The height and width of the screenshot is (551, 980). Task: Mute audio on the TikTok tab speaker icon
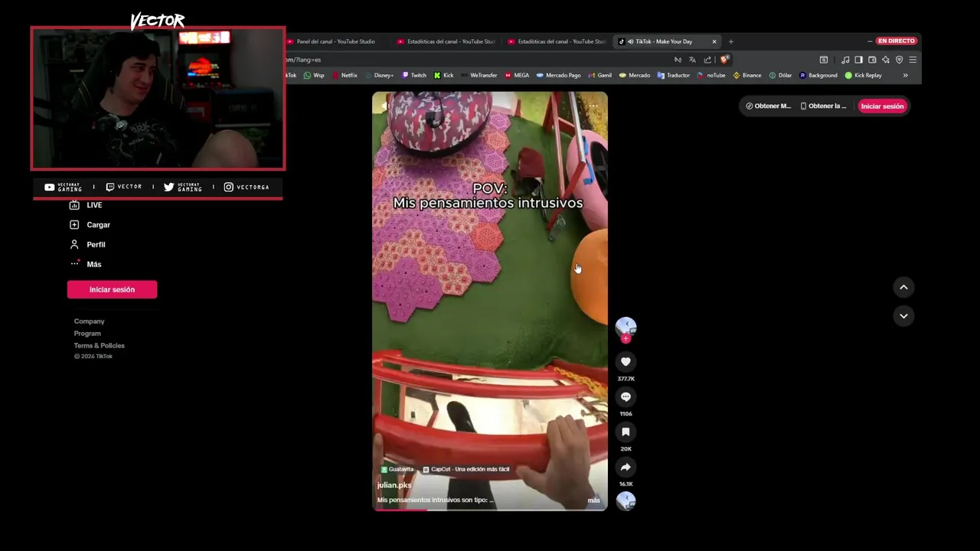coord(630,41)
